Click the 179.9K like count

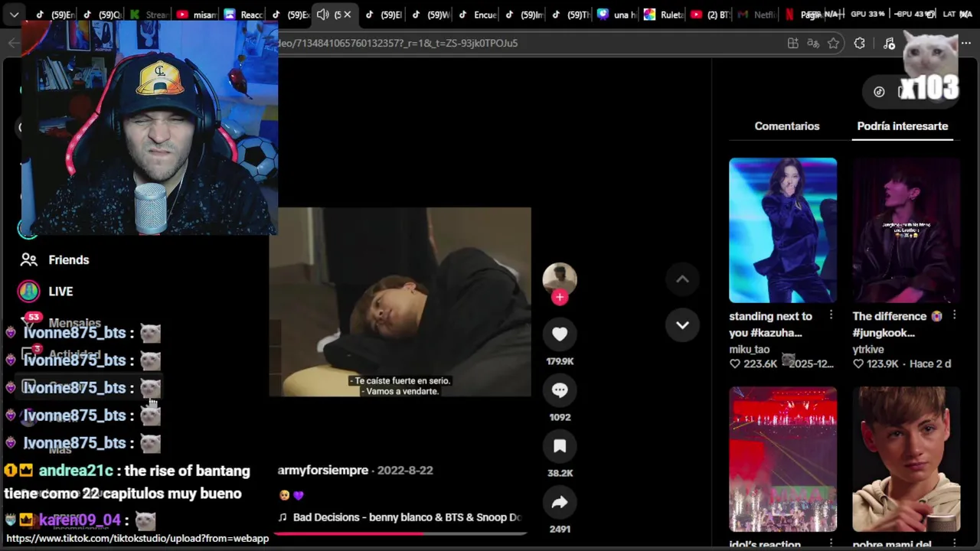point(560,361)
